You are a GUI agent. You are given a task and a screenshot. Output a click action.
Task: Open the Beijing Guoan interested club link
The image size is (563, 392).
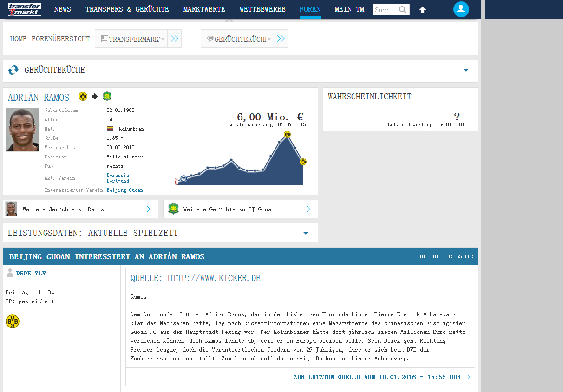pyautogui.click(x=125, y=190)
